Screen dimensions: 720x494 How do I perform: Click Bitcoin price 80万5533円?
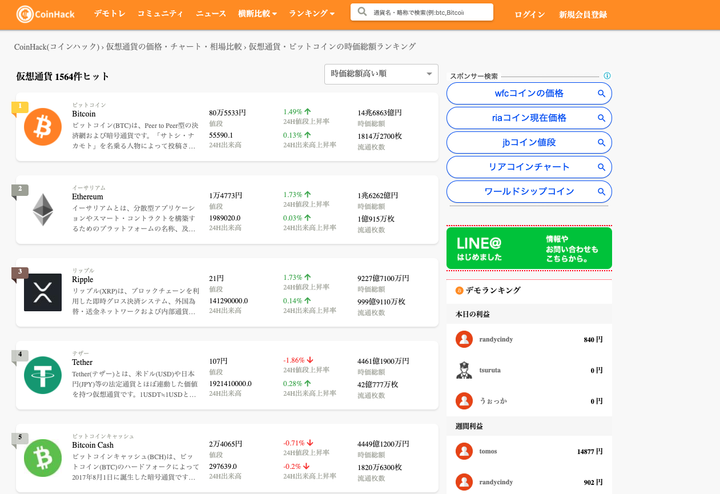pos(227,113)
